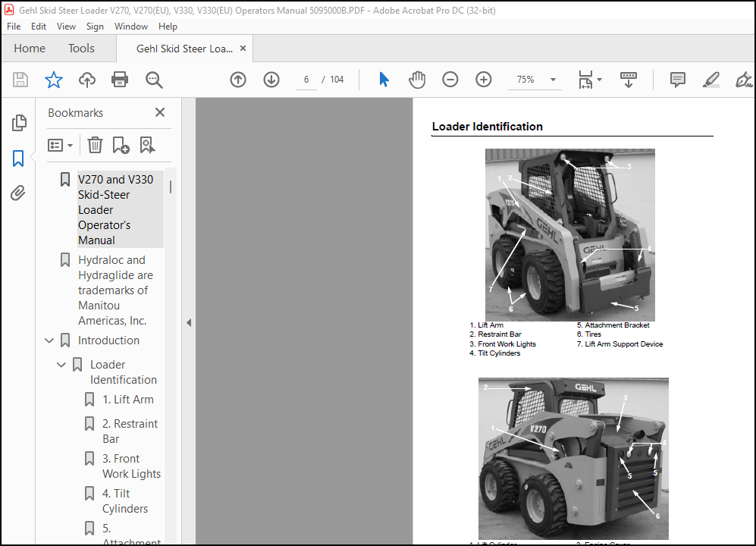Open the Page Thumbnails side panel

pos(19,123)
